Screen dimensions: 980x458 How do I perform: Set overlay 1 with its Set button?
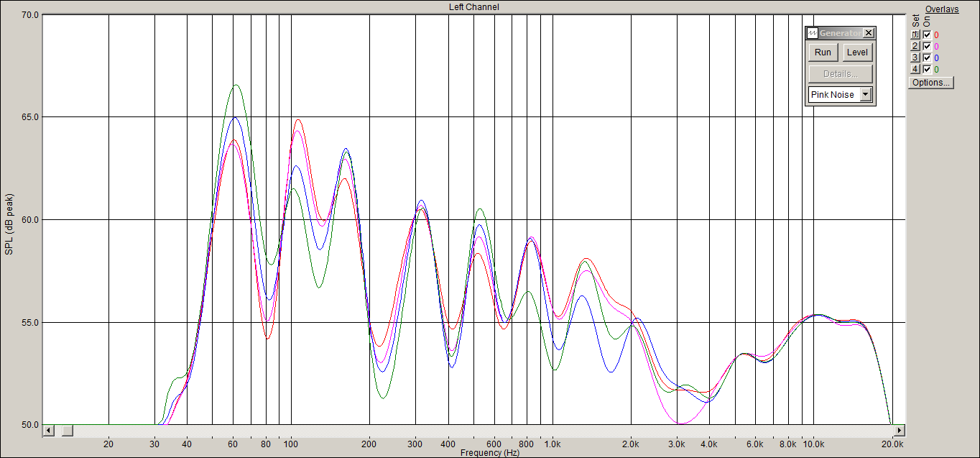pos(915,35)
